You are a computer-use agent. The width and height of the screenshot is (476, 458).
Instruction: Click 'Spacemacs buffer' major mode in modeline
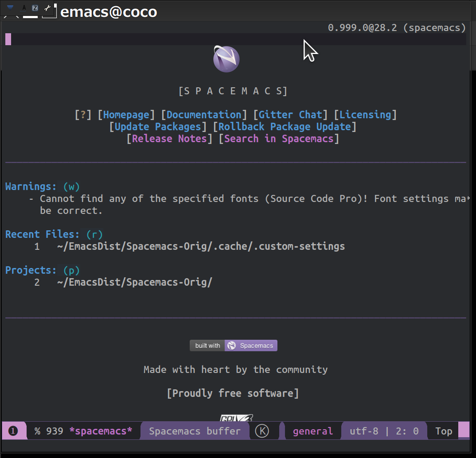[x=195, y=431]
